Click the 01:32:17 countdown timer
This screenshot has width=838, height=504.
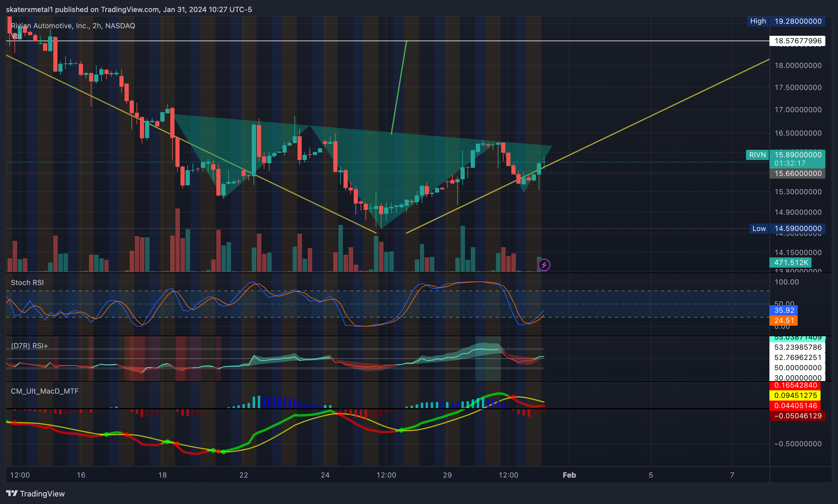[x=790, y=163]
